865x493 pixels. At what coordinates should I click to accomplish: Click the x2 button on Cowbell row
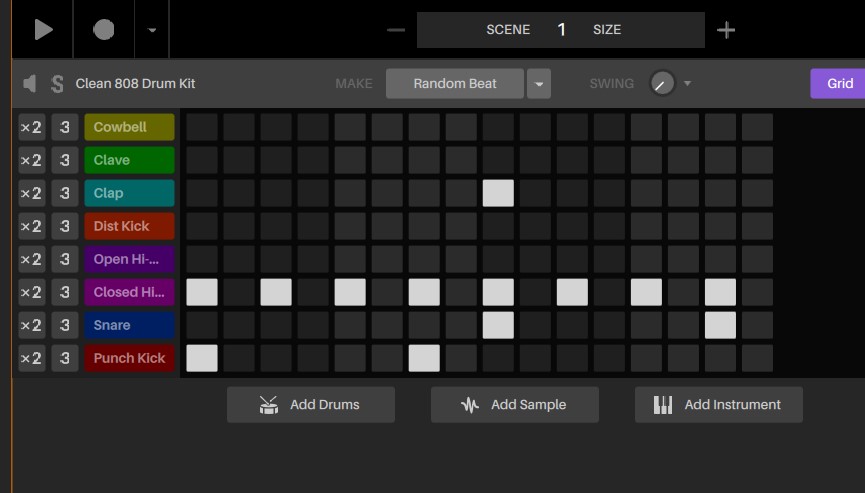(31, 127)
